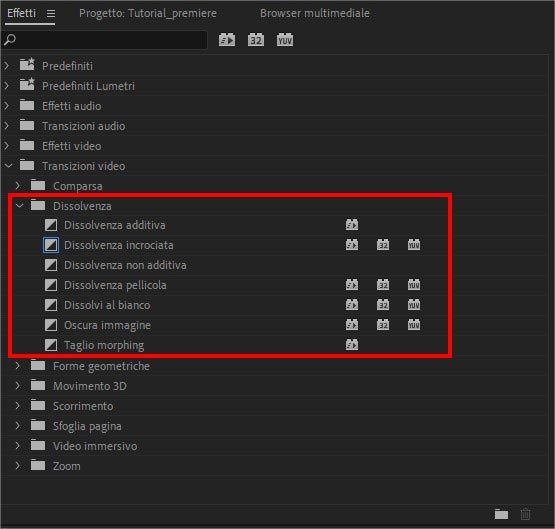Toggle the Accelerated Effects filter icon

point(227,40)
